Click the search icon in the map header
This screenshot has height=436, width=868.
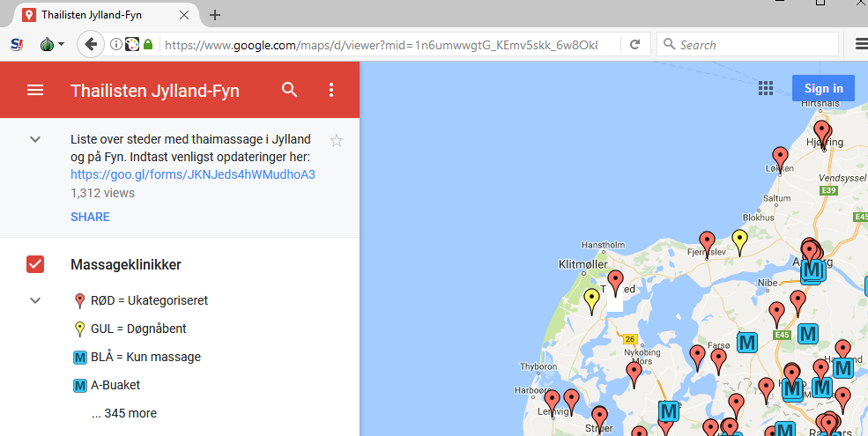pos(290,90)
